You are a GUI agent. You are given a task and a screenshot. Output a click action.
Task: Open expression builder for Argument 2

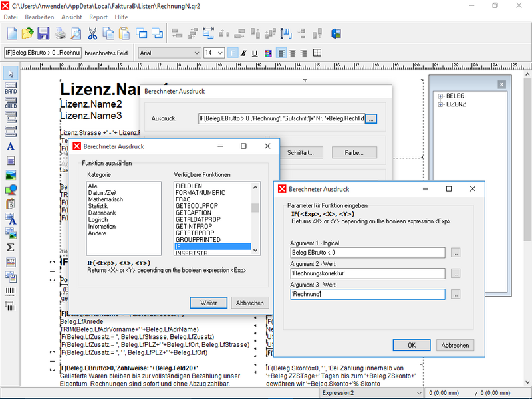click(x=456, y=273)
